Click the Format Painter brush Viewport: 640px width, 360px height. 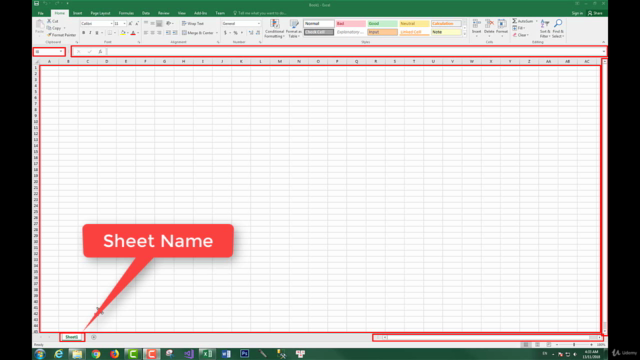pyautogui.click(x=49, y=35)
